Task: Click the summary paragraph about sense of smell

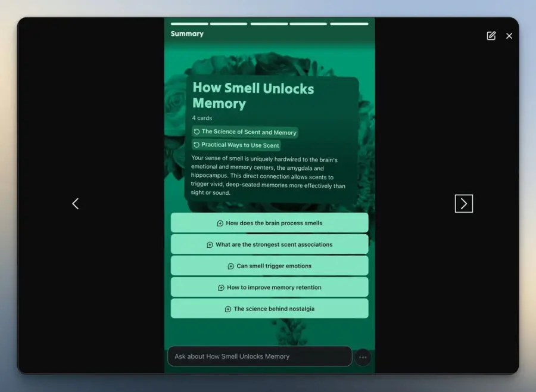Action: tap(268, 176)
